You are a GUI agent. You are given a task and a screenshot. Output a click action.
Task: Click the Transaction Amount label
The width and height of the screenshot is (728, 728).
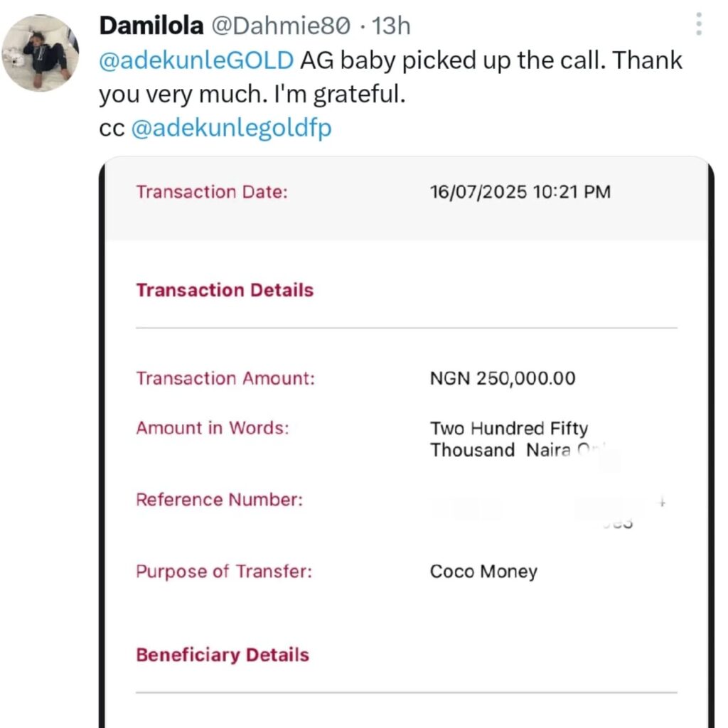click(225, 378)
